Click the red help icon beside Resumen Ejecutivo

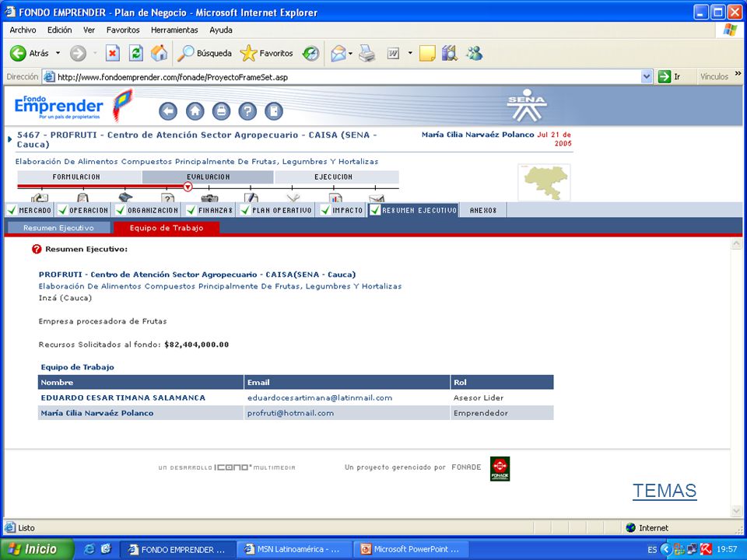(37, 249)
